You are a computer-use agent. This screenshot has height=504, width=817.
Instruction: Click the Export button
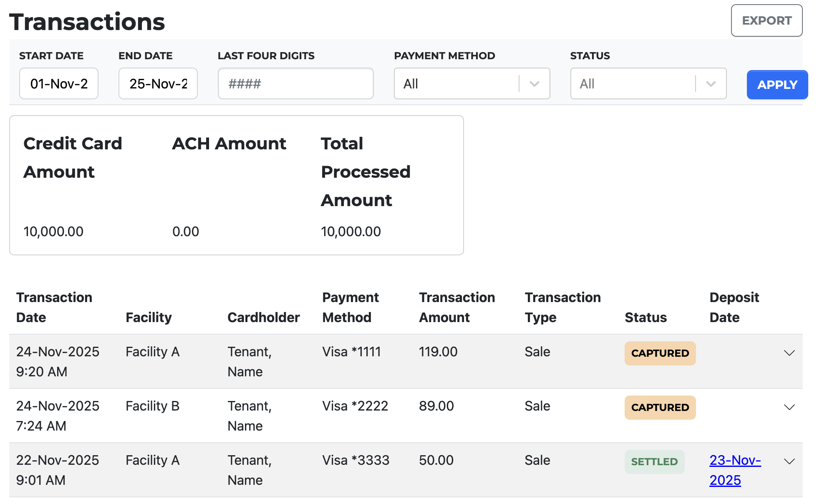766,21
